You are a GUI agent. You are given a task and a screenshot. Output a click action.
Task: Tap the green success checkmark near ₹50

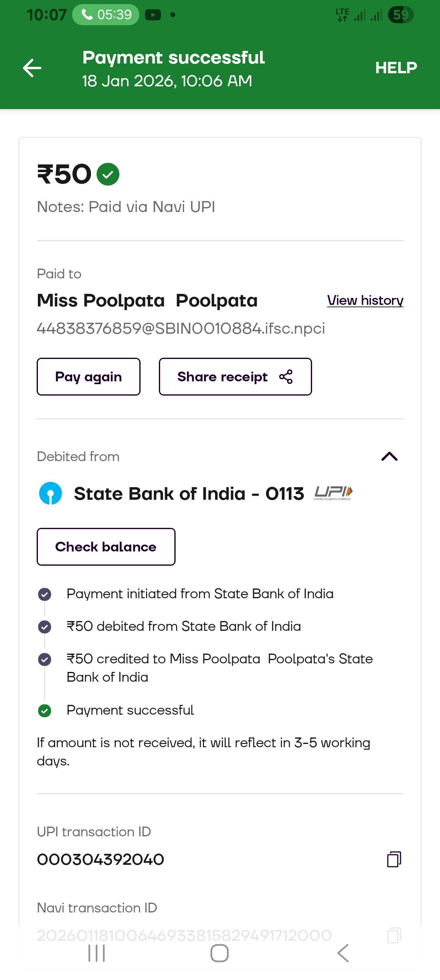point(108,174)
